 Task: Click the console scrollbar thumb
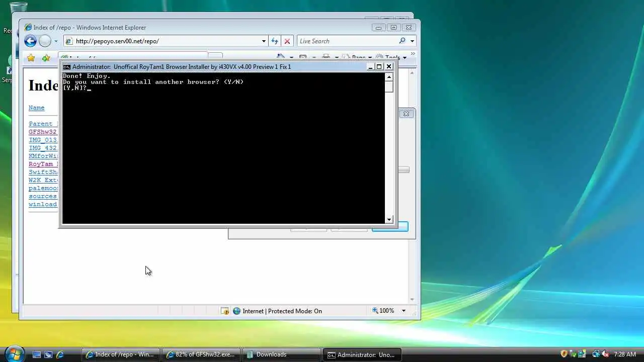pos(389,86)
